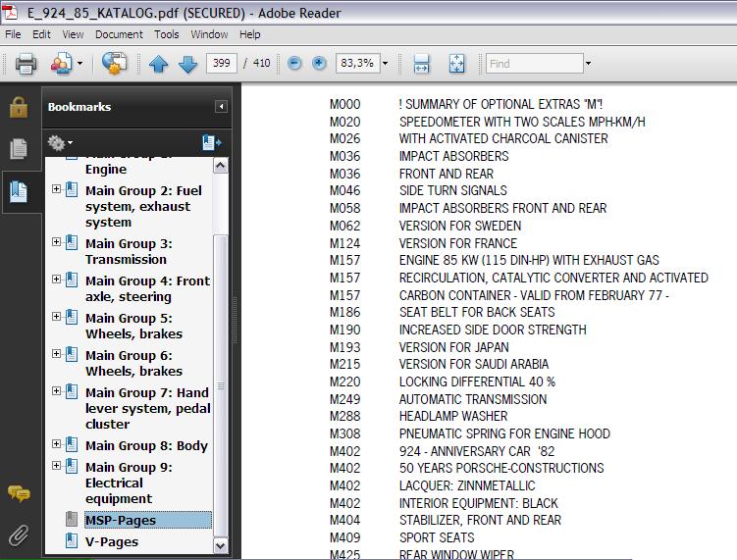Select Main Group 9: Electrical equipment
Screen dimensions: 737x560
point(129,483)
